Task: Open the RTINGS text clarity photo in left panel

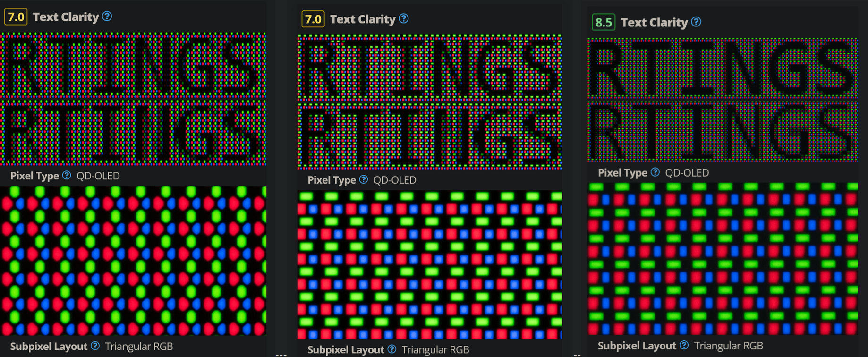Action: click(133, 99)
